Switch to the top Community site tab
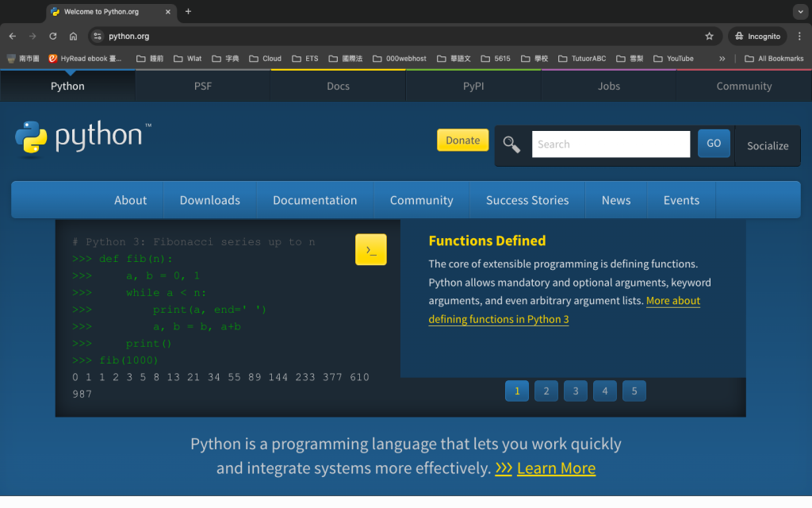812x508 pixels. 744,86
